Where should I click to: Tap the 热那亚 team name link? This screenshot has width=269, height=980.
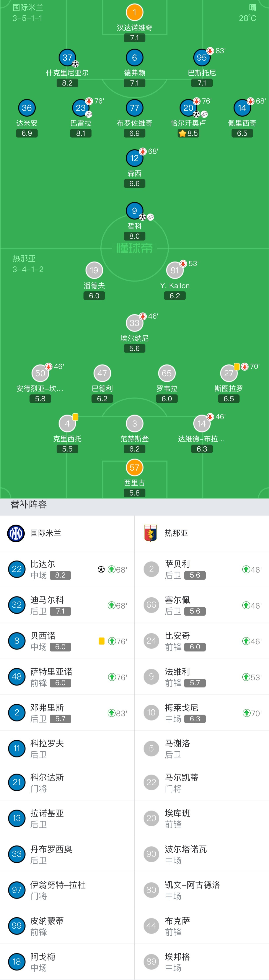click(x=176, y=533)
